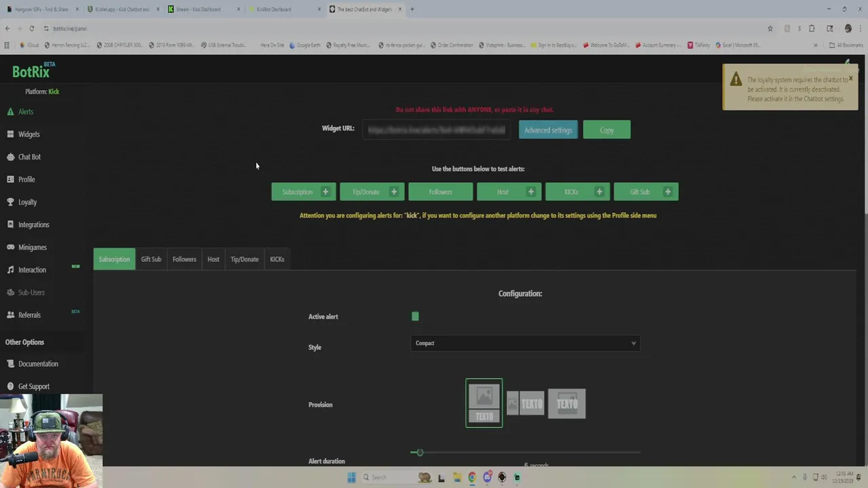The image size is (868, 488).
Task: Click the plus icon on Gift Sub test button
Action: click(668, 192)
